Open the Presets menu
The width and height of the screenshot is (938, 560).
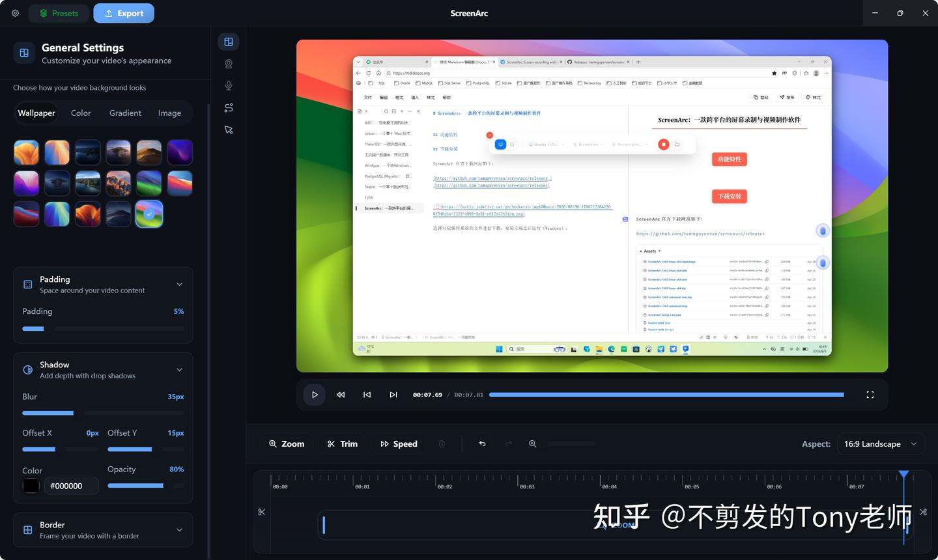pyautogui.click(x=59, y=13)
